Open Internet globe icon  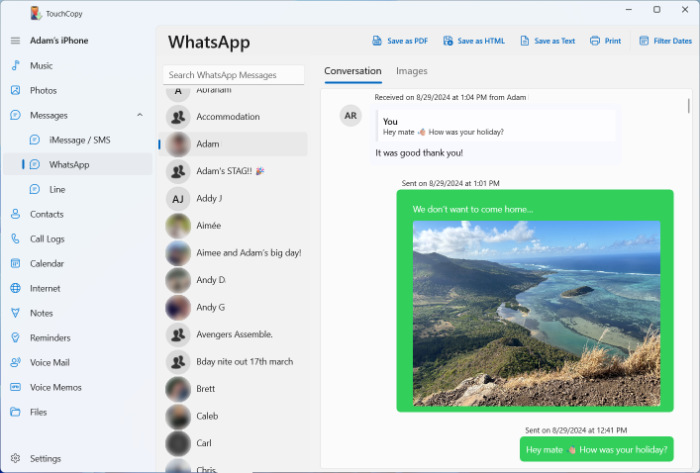tap(15, 288)
